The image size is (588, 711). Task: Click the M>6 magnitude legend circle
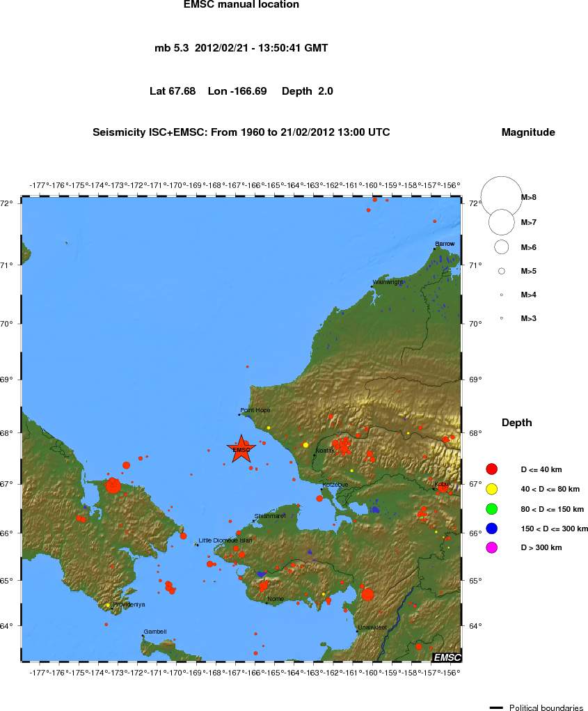502,247
